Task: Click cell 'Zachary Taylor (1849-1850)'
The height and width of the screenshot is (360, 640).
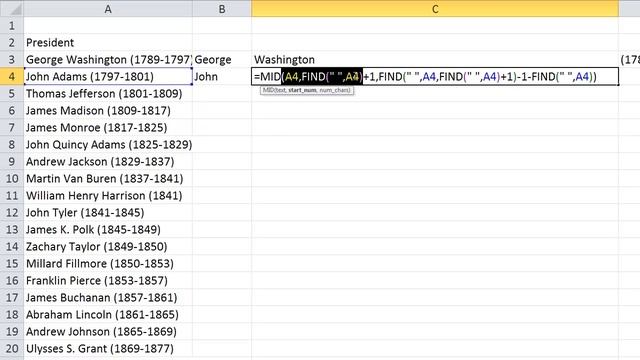Action: [x=108, y=247]
